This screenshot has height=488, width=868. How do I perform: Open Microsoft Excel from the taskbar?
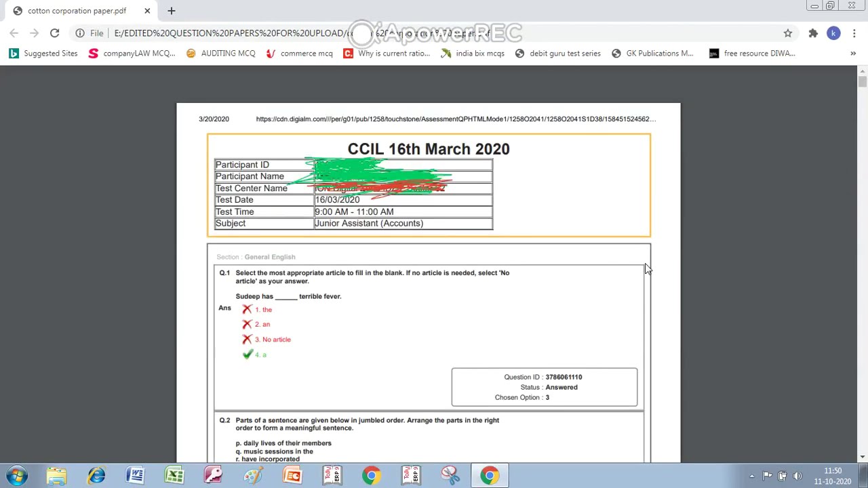point(175,476)
